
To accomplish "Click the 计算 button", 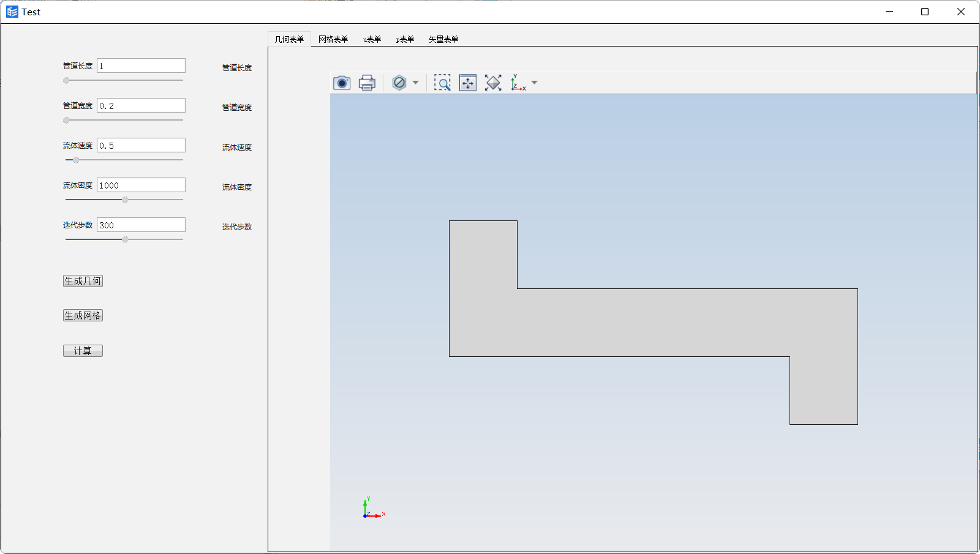I will pyautogui.click(x=83, y=351).
